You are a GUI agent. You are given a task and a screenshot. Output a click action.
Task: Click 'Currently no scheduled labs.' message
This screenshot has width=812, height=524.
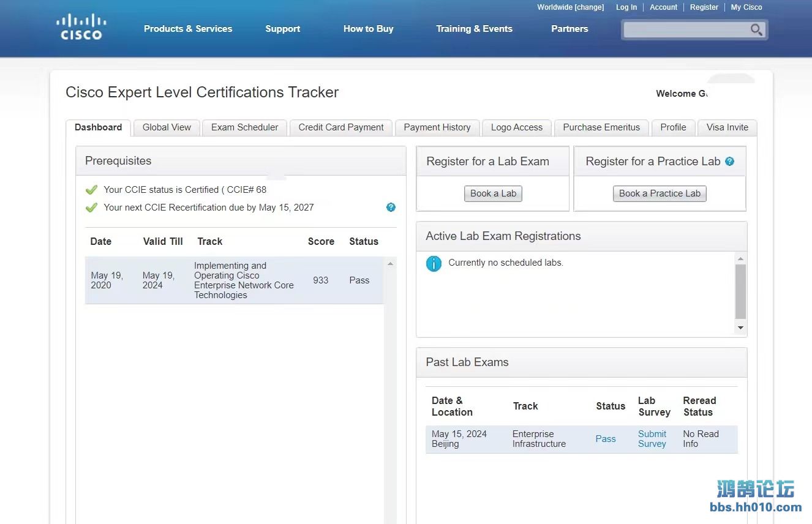tap(506, 263)
